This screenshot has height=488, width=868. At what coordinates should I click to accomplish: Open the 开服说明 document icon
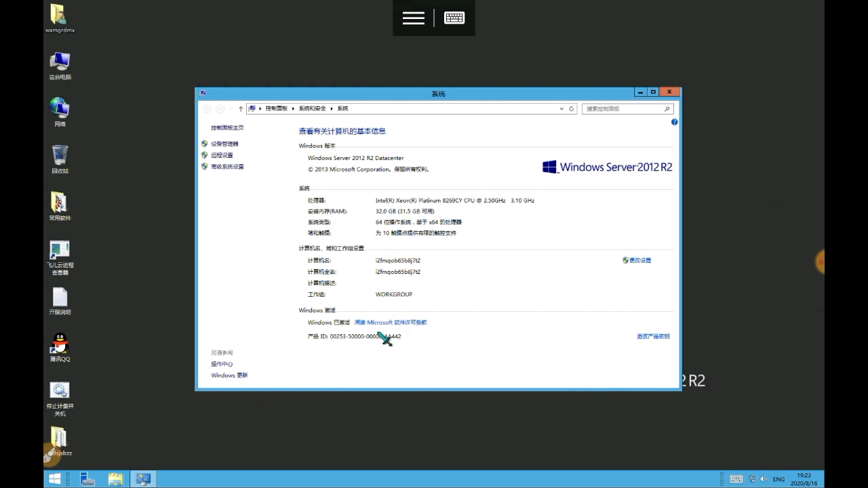(x=60, y=300)
